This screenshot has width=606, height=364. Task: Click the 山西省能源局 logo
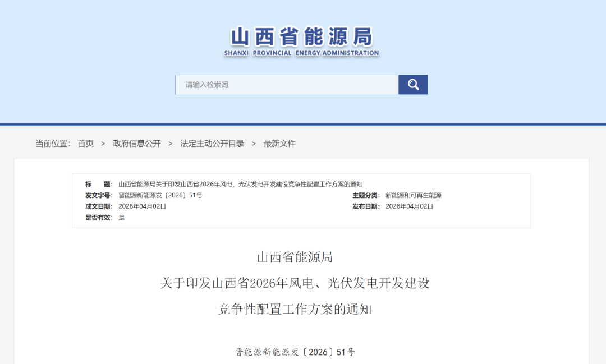(301, 38)
